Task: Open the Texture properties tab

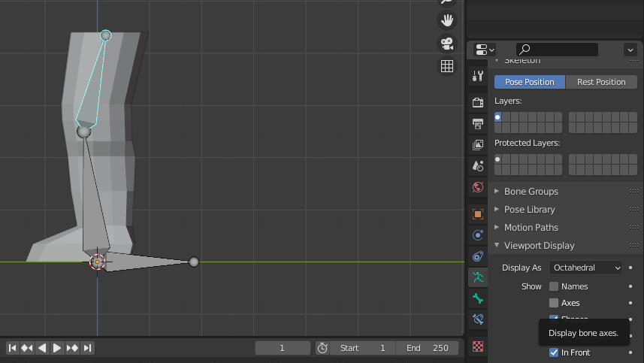Action: [478, 346]
